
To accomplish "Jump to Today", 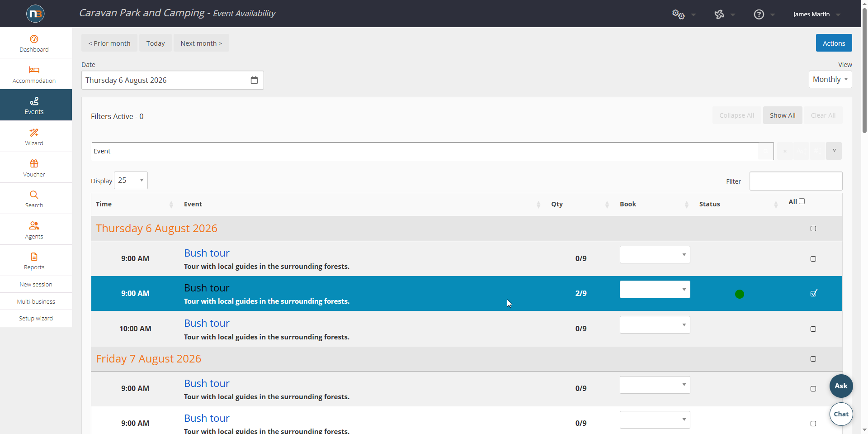I will (x=156, y=43).
